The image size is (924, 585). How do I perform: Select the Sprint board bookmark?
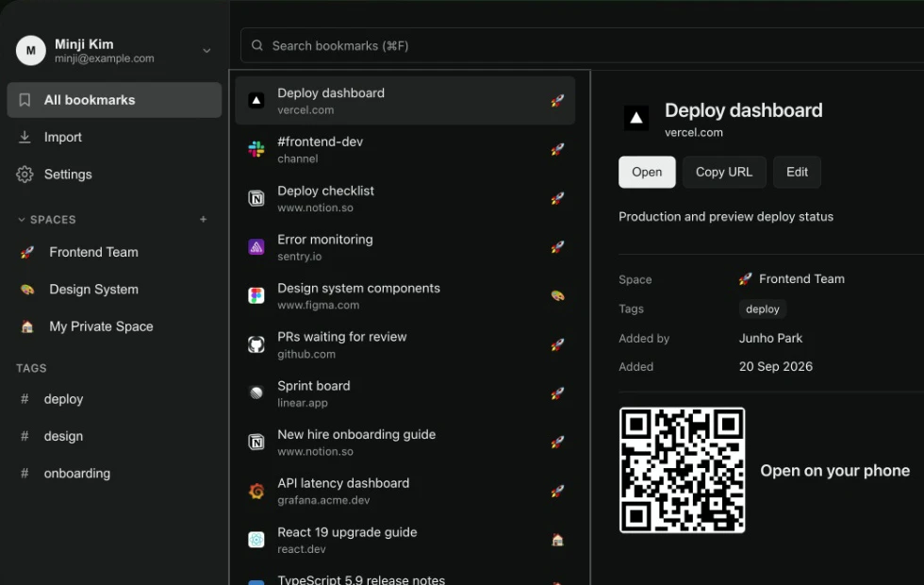404,393
